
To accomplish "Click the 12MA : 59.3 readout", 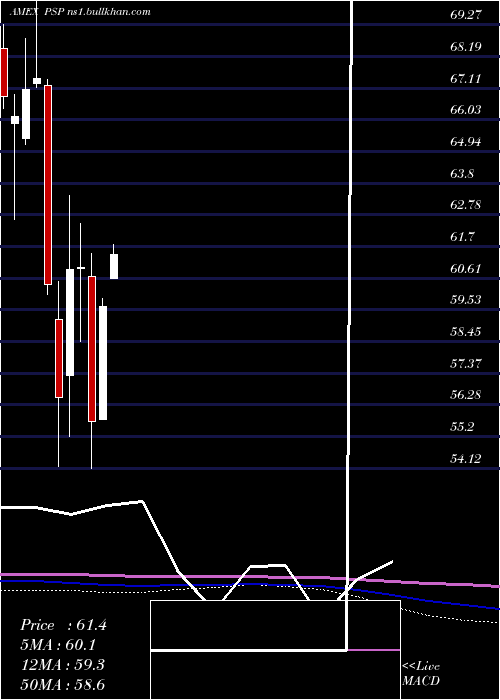I will click(62, 665).
